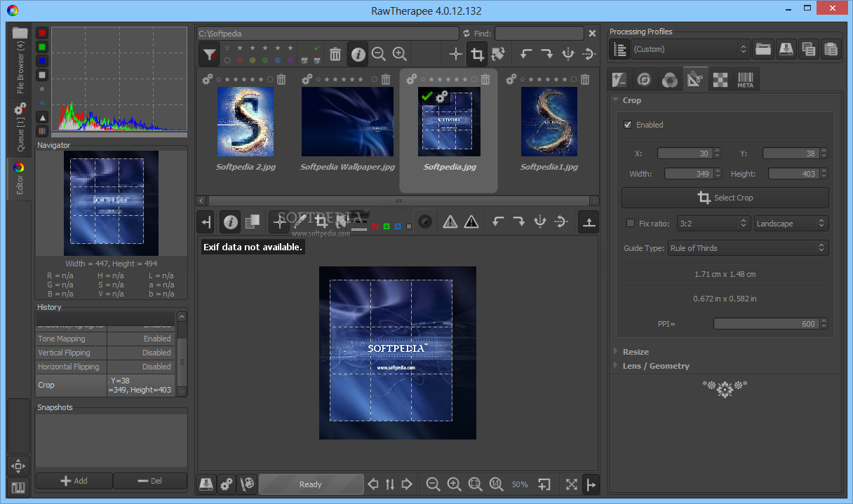Save current image

pyautogui.click(x=206, y=484)
